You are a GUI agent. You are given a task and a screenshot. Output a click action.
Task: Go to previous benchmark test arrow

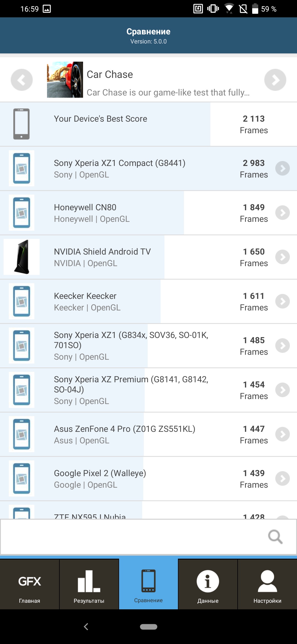pos(22,80)
